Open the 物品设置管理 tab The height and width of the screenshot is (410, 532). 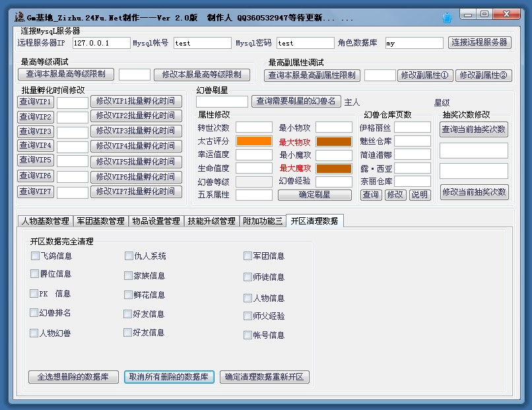click(x=155, y=221)
